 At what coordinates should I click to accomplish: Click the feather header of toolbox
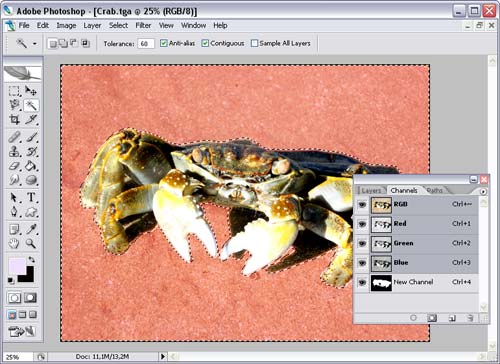pyautogui.click(x=23, y=73)
